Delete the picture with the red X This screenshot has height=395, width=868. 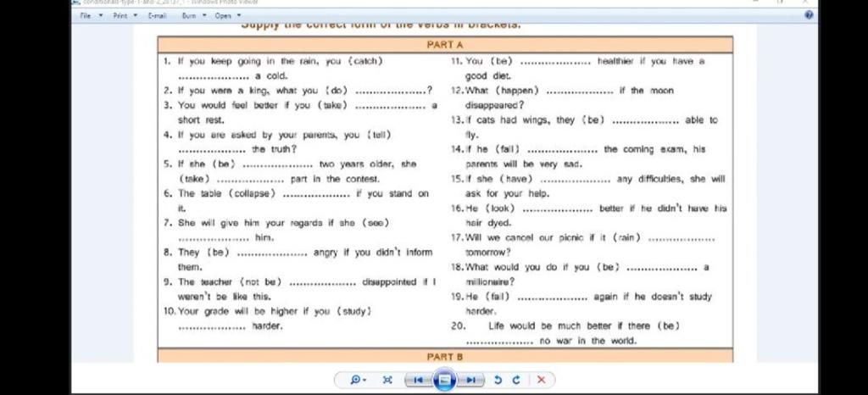point(542,380)
